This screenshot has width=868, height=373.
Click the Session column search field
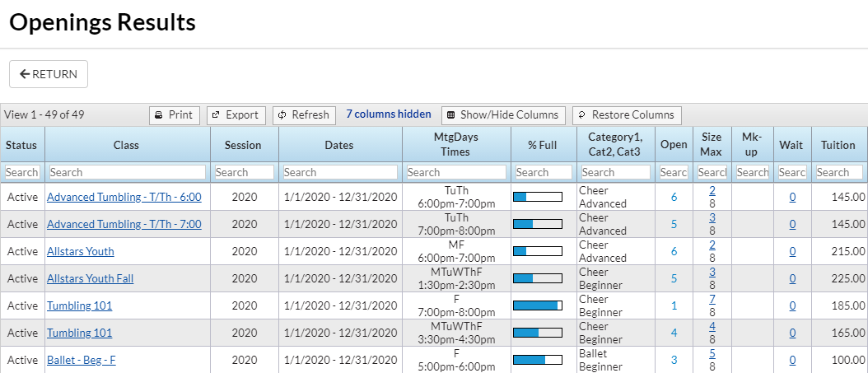click(244, 172)
